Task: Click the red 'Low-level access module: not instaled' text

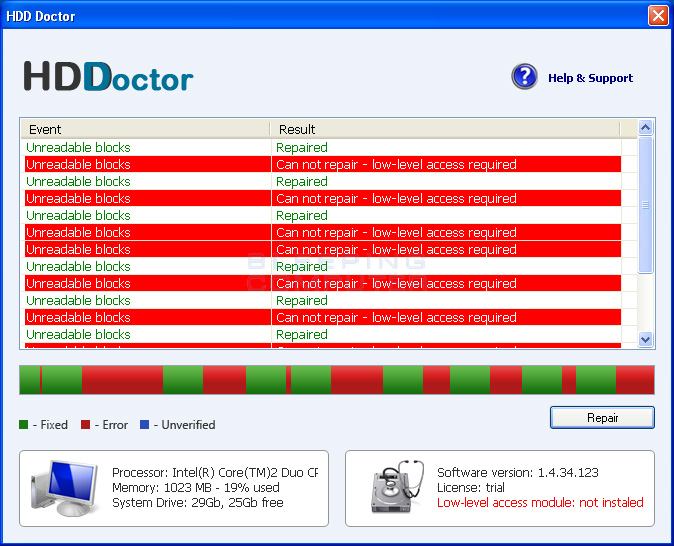Action: tap(540, 503)
